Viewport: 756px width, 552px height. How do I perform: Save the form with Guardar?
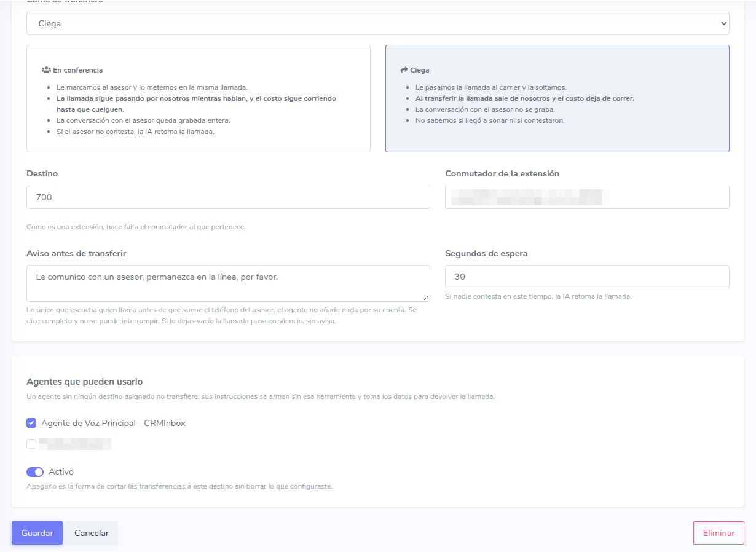(x=37, y=533)
